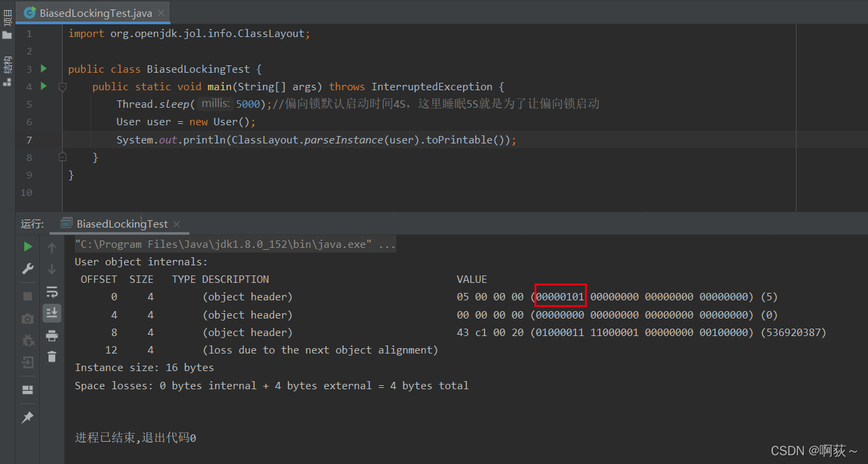Click the restore layout icon in run toolbar
The width and height of the screenshot is (868, 464).
point(28,390)
